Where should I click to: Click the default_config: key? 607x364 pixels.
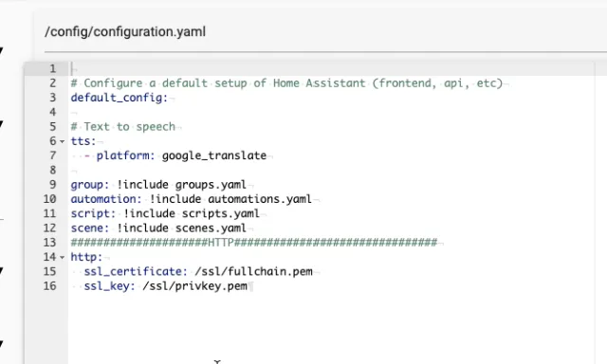120,98
